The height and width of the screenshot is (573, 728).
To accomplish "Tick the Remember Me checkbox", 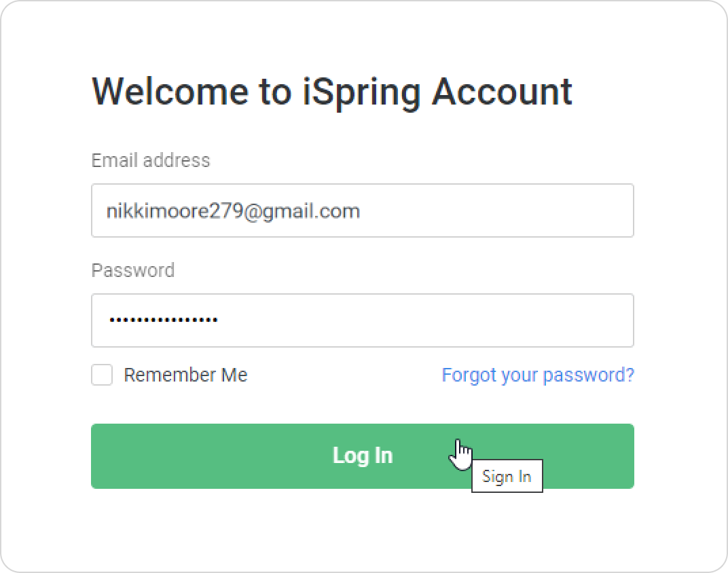I will (102, 375).
